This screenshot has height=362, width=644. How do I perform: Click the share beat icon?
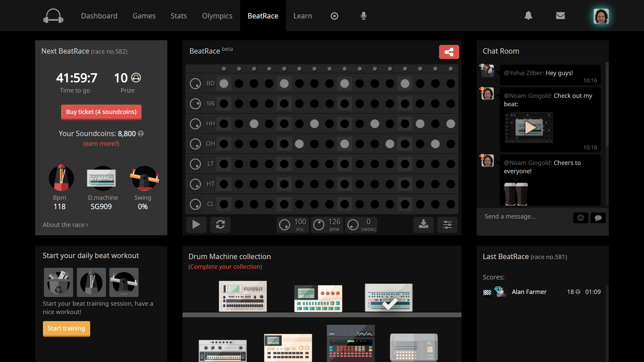click(x=449, y=52)
